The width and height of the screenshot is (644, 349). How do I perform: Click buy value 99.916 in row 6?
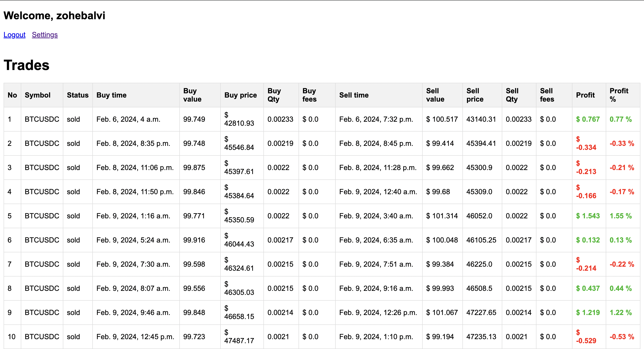(194, 240)
